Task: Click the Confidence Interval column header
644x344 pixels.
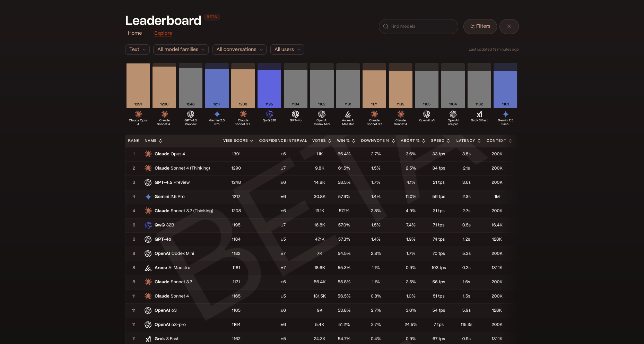Action: tap(283, 141)
